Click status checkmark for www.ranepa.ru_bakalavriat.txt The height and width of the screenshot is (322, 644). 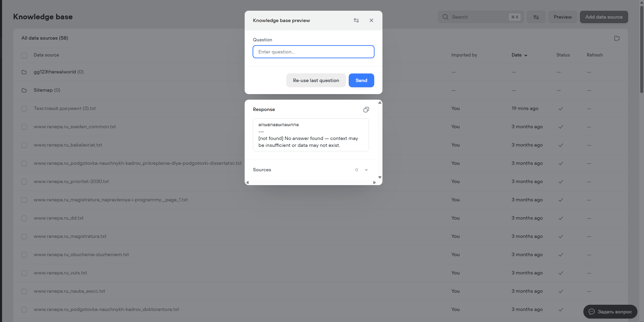pyautogui.click(x=561, y=145)
